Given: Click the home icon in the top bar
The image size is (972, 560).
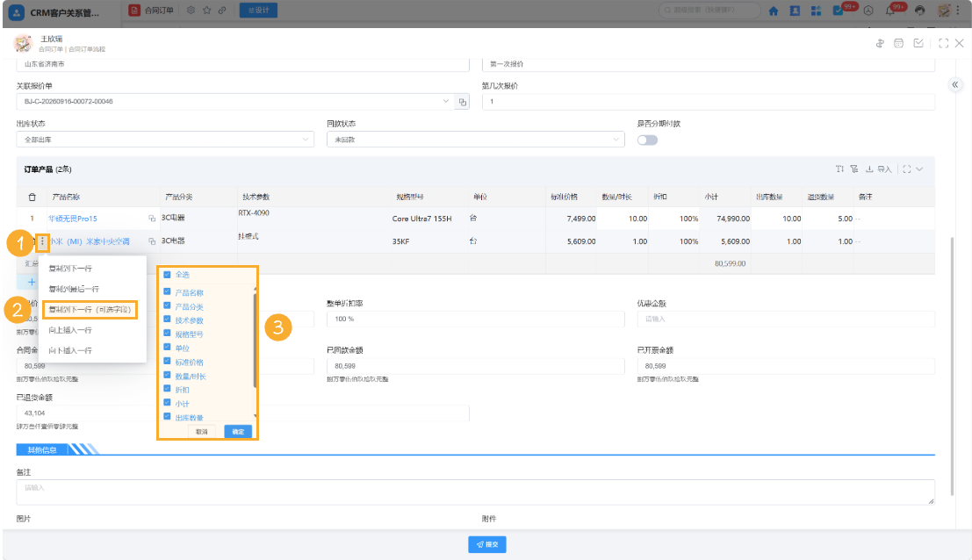Looking at the screenshot, I should click(x=774, y=11).
